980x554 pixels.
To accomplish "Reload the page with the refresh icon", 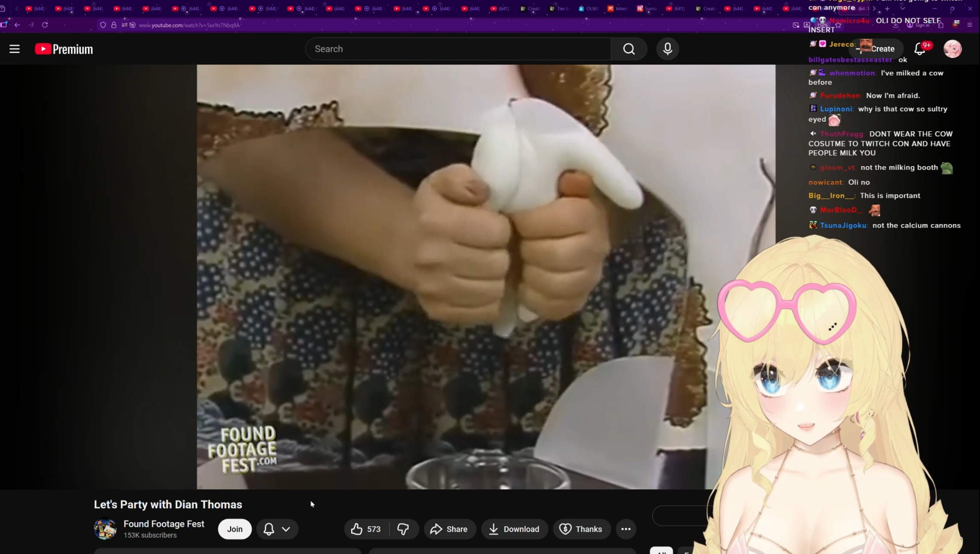I will point(45,25).
